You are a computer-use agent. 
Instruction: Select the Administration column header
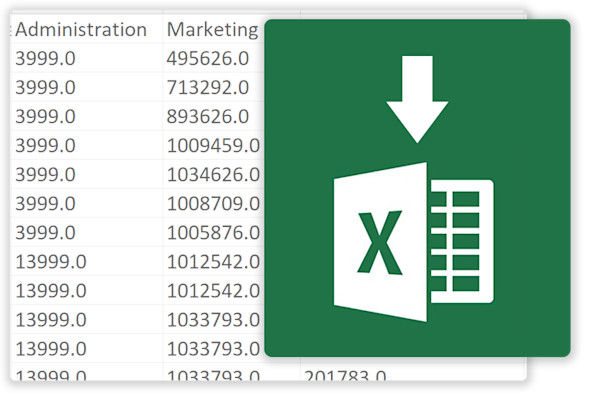point(81,29)
